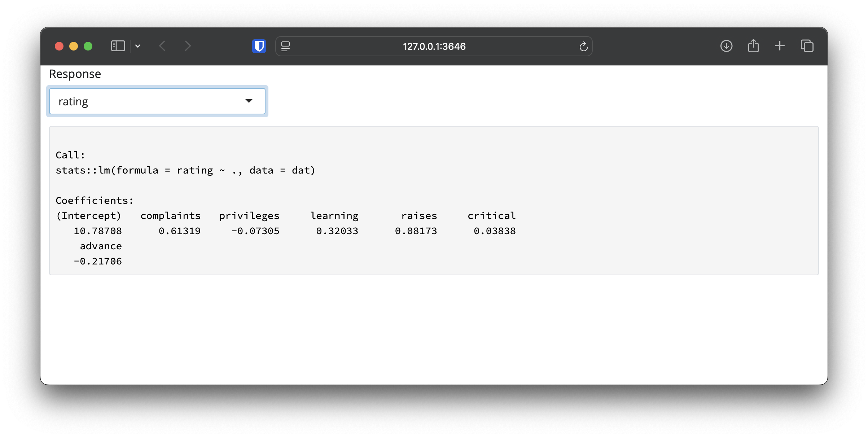The image size is (868, 438).
Task: Show downloads with the download icon
Action: [x=726, y=46]
